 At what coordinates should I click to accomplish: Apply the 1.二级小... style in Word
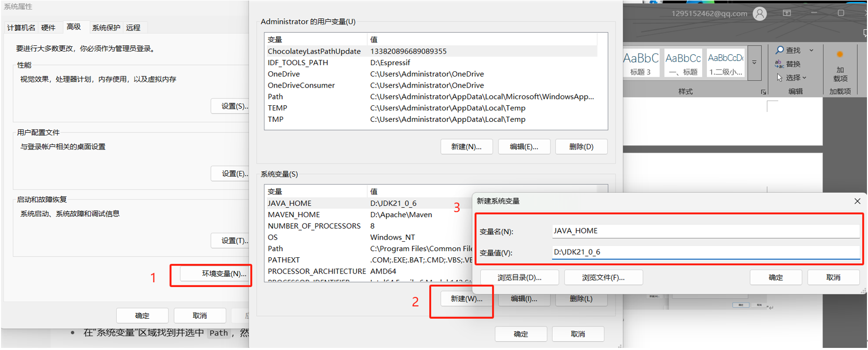point(726,64)
